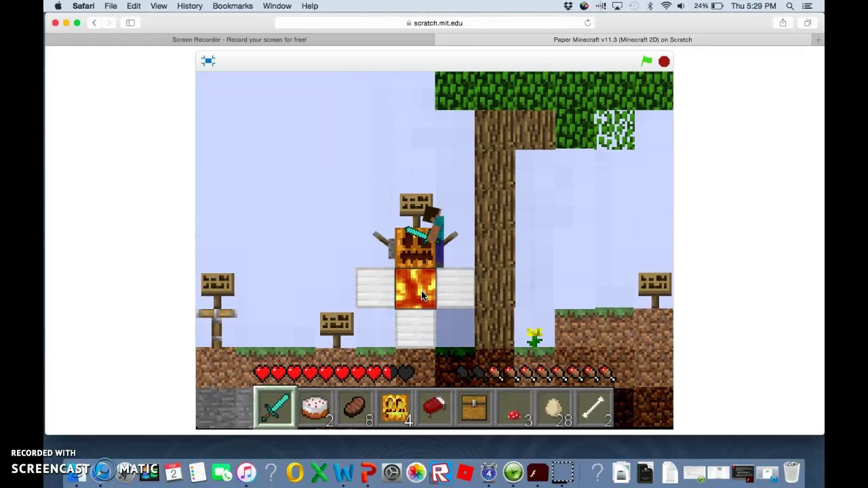Open the File menu
The height and width of the screenshot is (488, 868).
point(111,6)
